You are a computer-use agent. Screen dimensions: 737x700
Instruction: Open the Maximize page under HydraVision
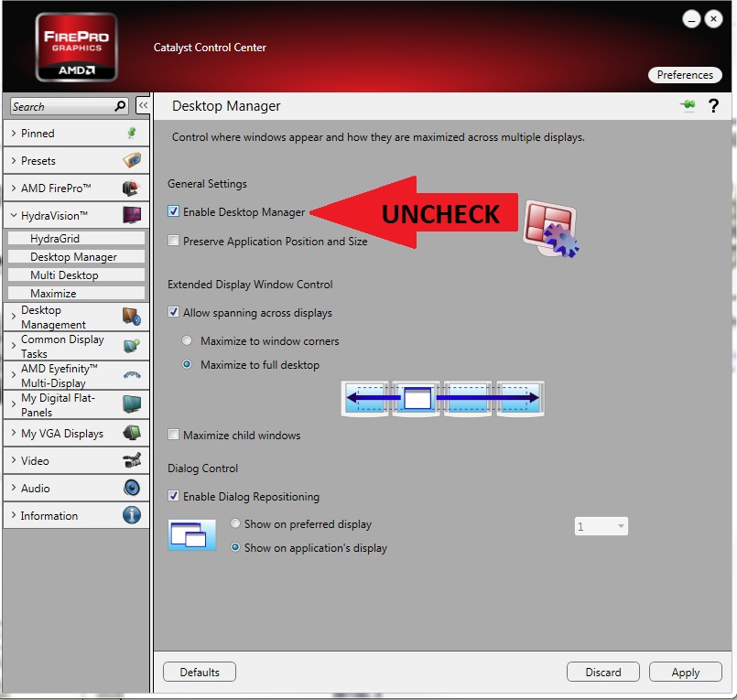tap(77, 293)
